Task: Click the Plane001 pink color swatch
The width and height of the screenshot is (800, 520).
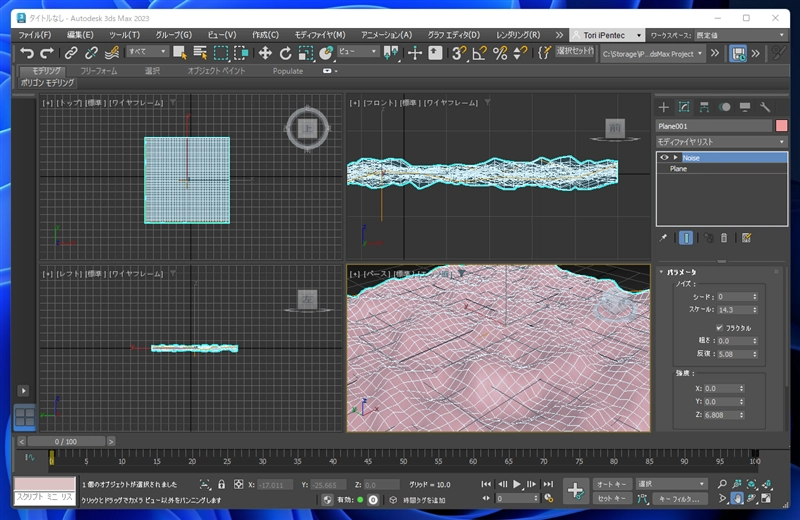Action: [781, 126]
